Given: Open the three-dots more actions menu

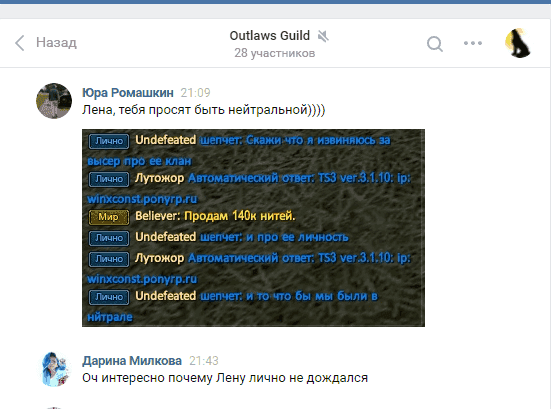Looking at the screenshot, I should coord(473,43).
